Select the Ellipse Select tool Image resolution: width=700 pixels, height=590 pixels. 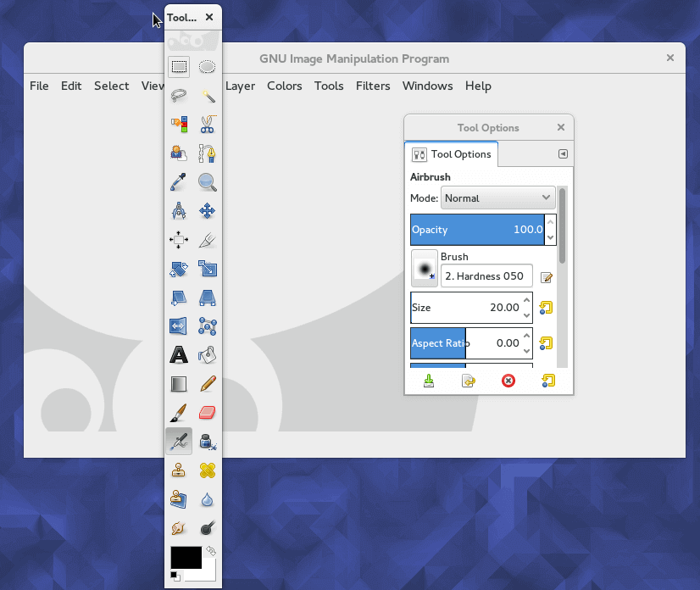(207, 67)
